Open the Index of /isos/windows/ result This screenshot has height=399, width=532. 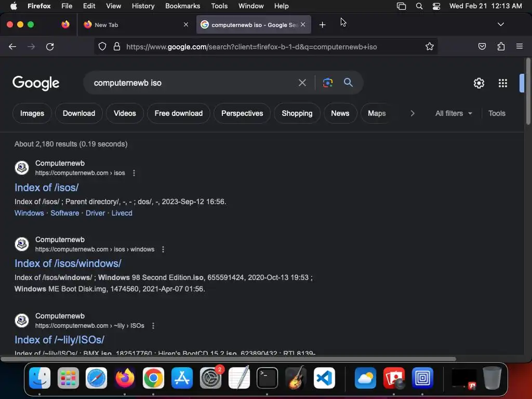click(x=68, y=263)
